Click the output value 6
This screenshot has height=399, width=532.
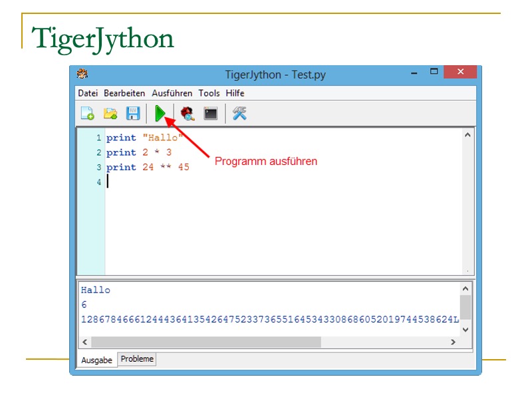[84, 305]
